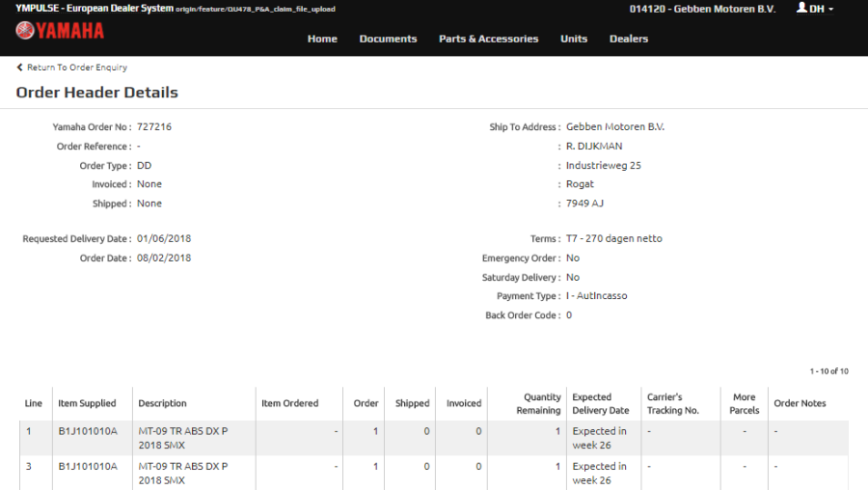Select item B1J101010A in line 1
The width and height of the screenshot is (868, 490).
88,431
